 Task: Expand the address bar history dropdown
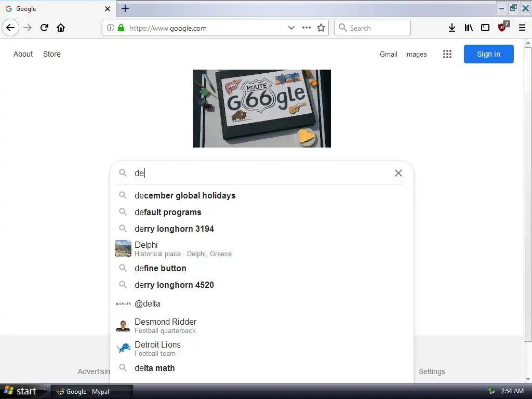tap(291, 28)
